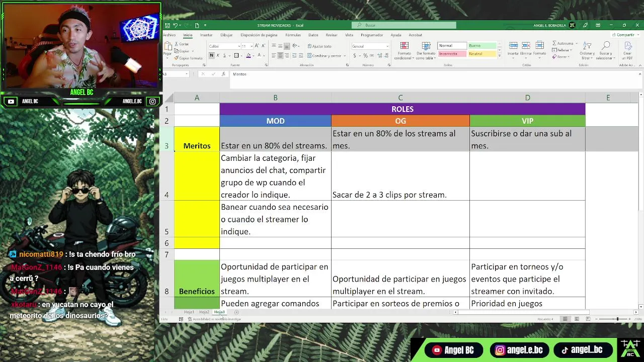644x362 pixels.
Task: Toggle Ajustar texto wrap text
Action: 319,46
